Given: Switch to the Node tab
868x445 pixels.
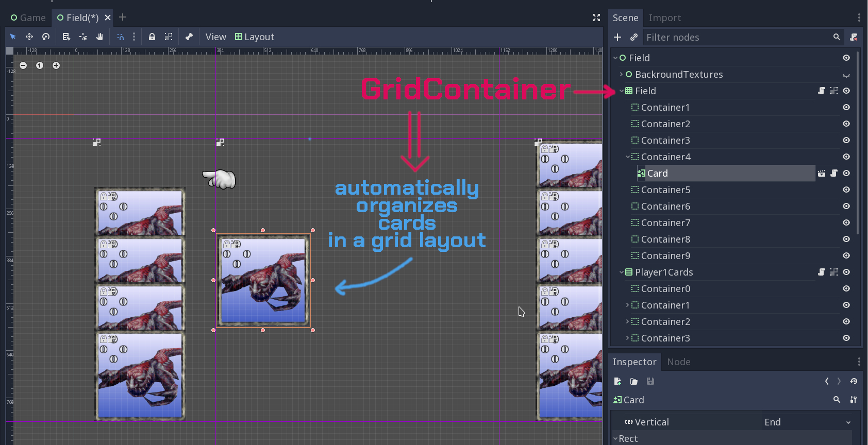Looking at the screenshot, I should click(679, 362).
